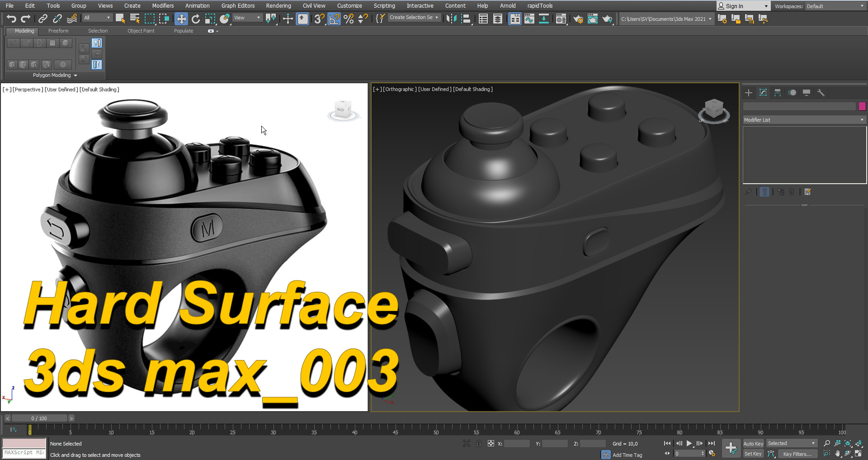The width and height of the screenshot is (868, 460).
Task: Open the project path dropdown
Action: (666, 19)
